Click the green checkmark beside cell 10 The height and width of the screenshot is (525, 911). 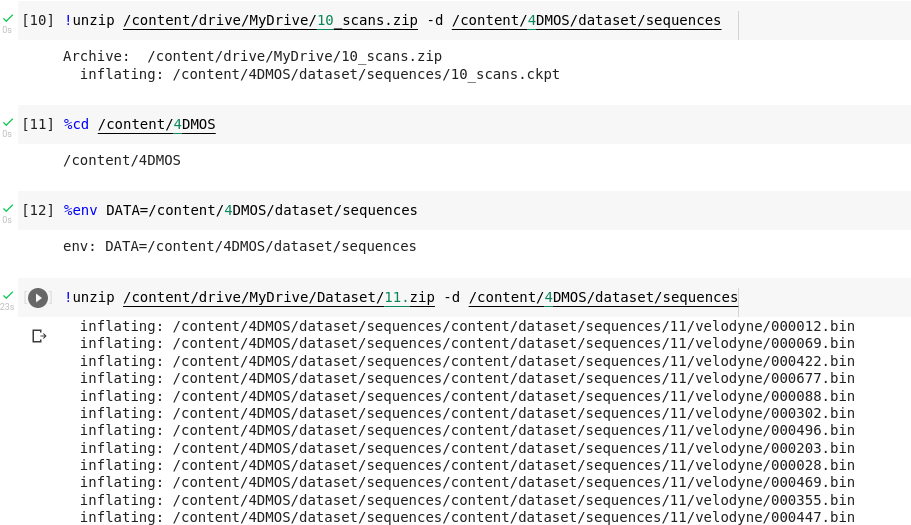[x=8, y=19]
